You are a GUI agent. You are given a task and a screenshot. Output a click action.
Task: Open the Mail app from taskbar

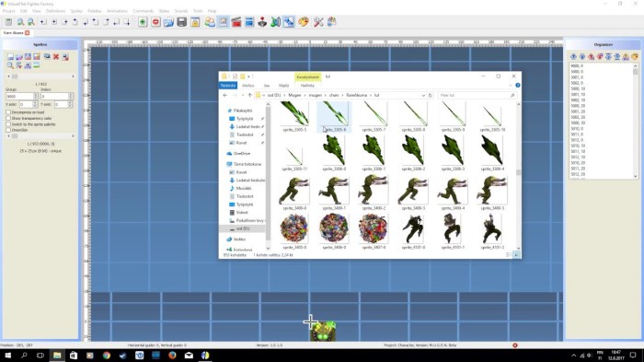pos(189,355)
